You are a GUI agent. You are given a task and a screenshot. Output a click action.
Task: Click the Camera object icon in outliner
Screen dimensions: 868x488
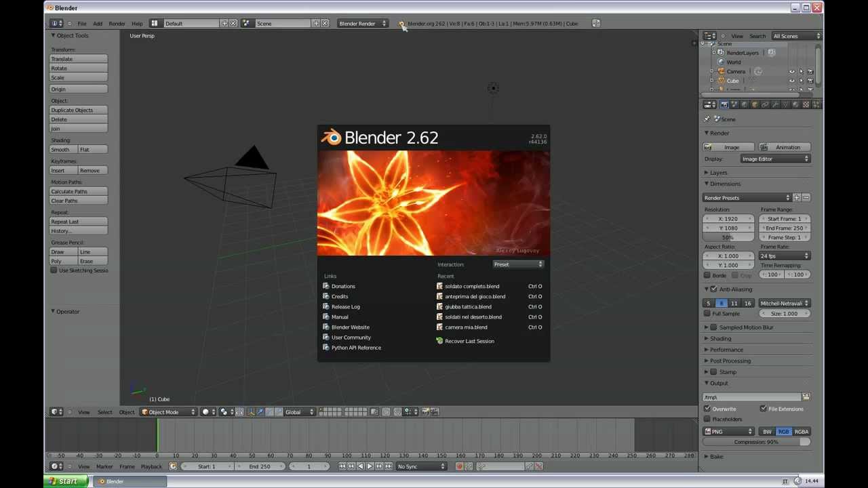pos(721,71)
